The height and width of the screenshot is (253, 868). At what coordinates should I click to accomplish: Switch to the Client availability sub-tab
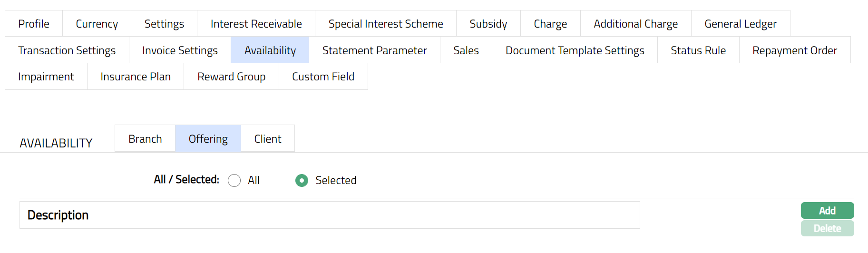click(267, 139)
